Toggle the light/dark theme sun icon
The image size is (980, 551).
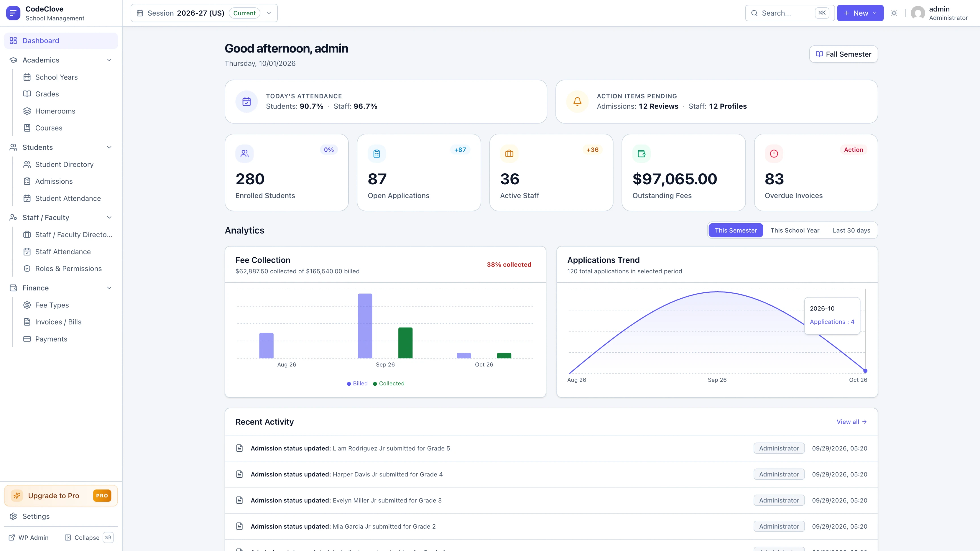pyautogui.click(x=894, y=13)
